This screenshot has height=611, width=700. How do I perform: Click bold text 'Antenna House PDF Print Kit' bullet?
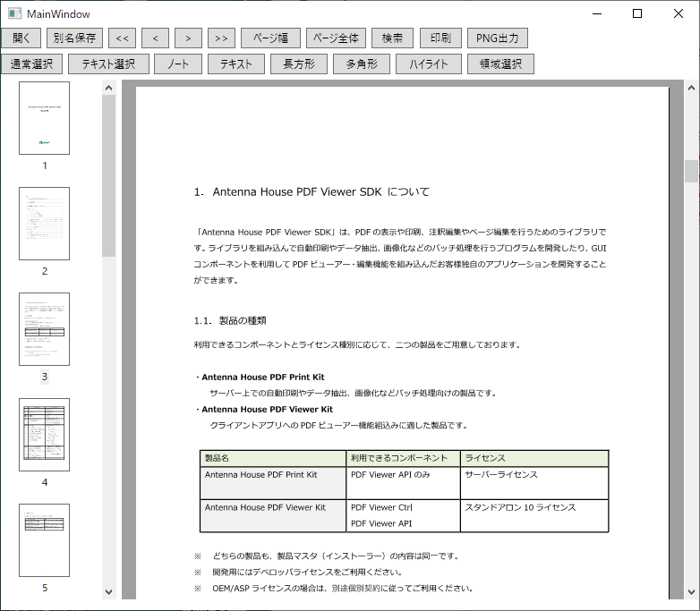pyautogui.click(x=263, y=378)
